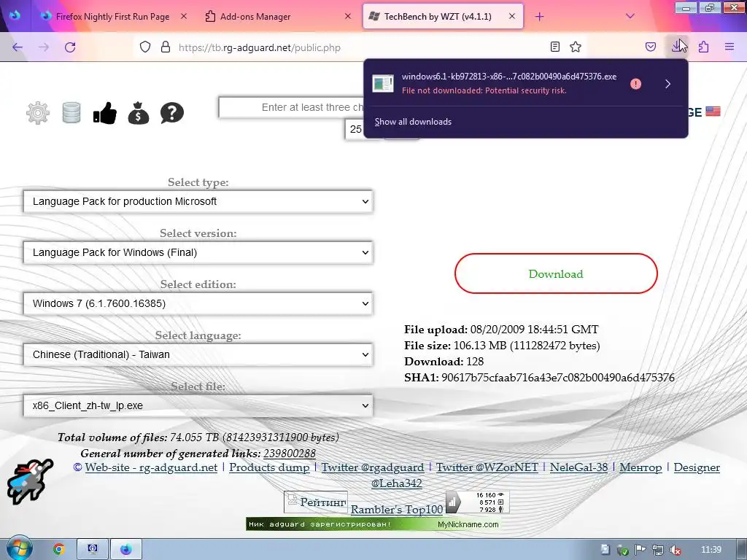Viewport: 747px width, 560px height.
Task: Close the Firefox Nightly First Run tab
Action: coord(184,16)
